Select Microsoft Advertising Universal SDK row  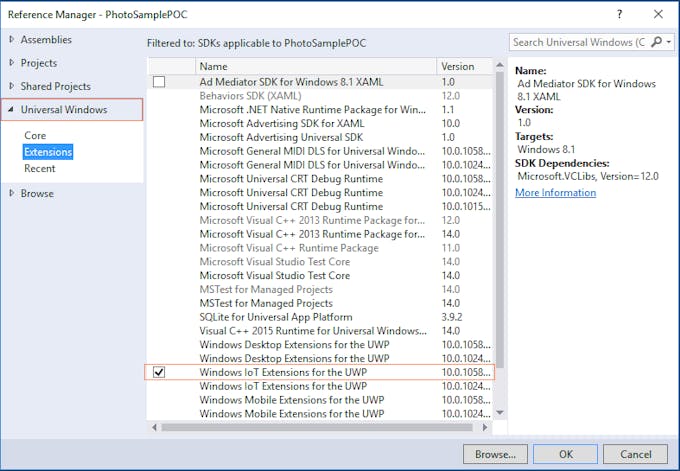point(320,137)
